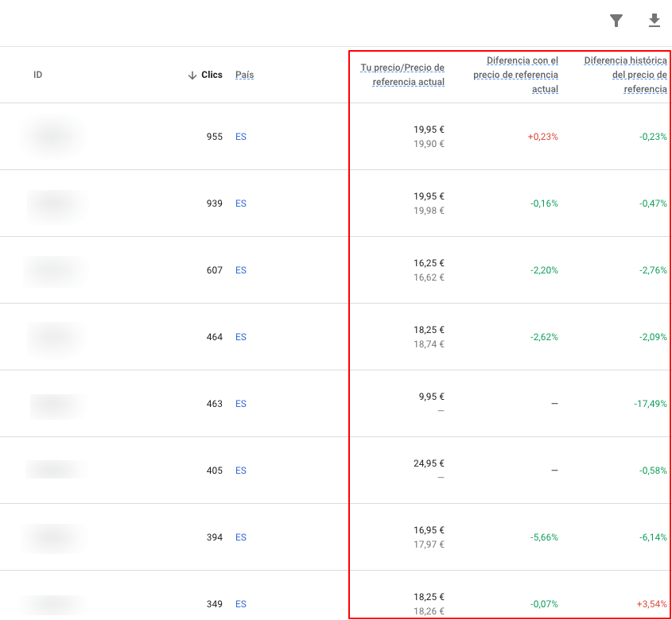Click the blurred ID in the 955 clicks row

coord(53,136)
